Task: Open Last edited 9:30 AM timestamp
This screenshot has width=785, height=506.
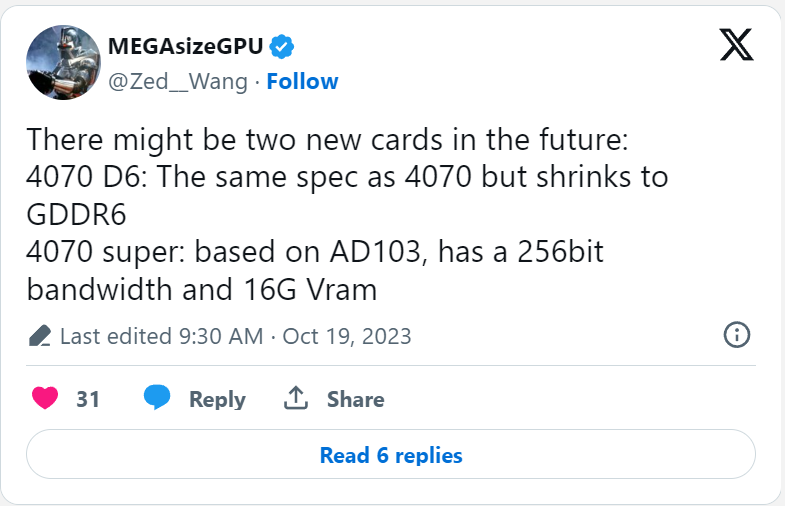Action: tap(162, 336)
